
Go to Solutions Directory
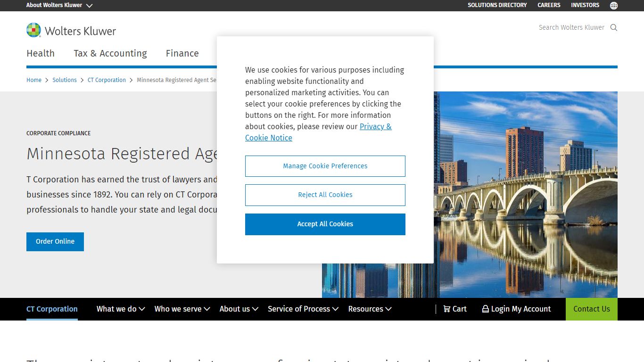click(x=497, y=5)
